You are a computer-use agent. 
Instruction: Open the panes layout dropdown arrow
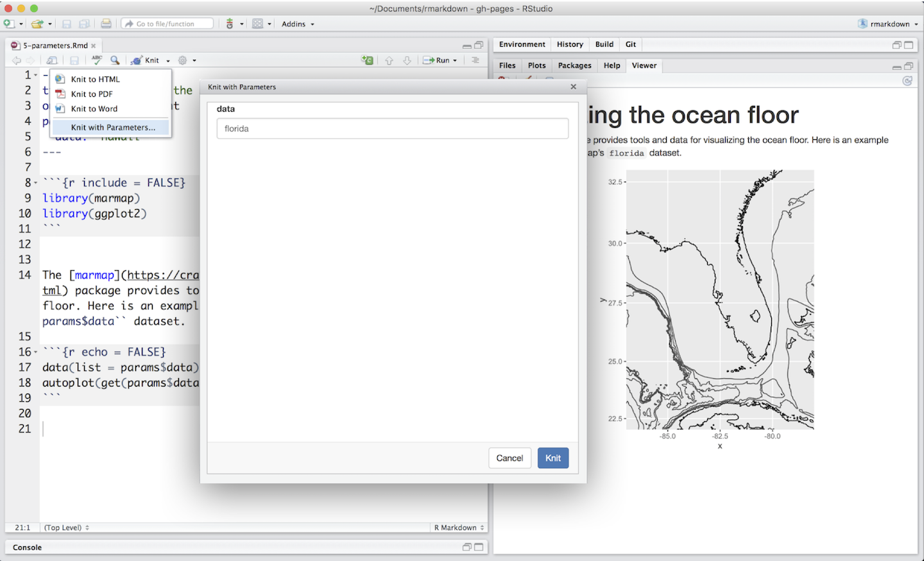pyautogui.click(x=269, y=24)
